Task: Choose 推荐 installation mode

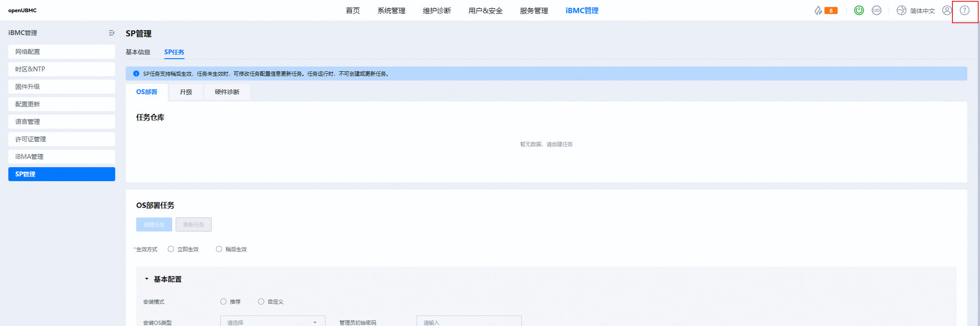Action: point(224,302)
